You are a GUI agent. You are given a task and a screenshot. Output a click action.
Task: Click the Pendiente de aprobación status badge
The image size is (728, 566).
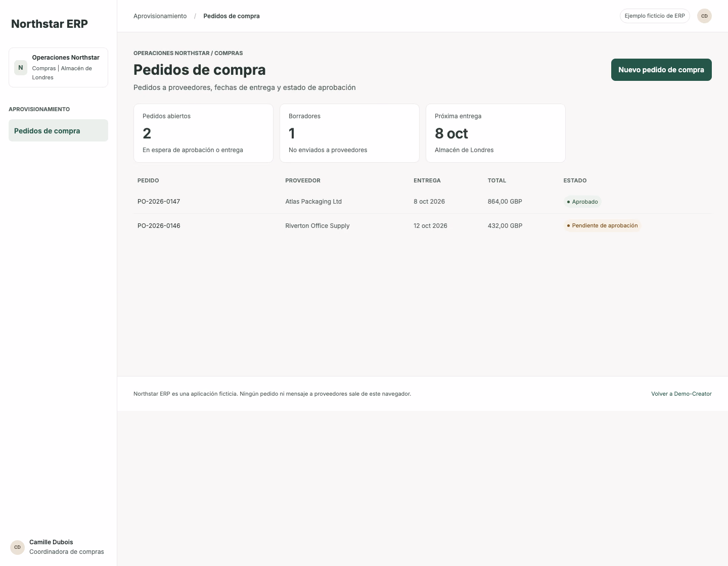602,225
